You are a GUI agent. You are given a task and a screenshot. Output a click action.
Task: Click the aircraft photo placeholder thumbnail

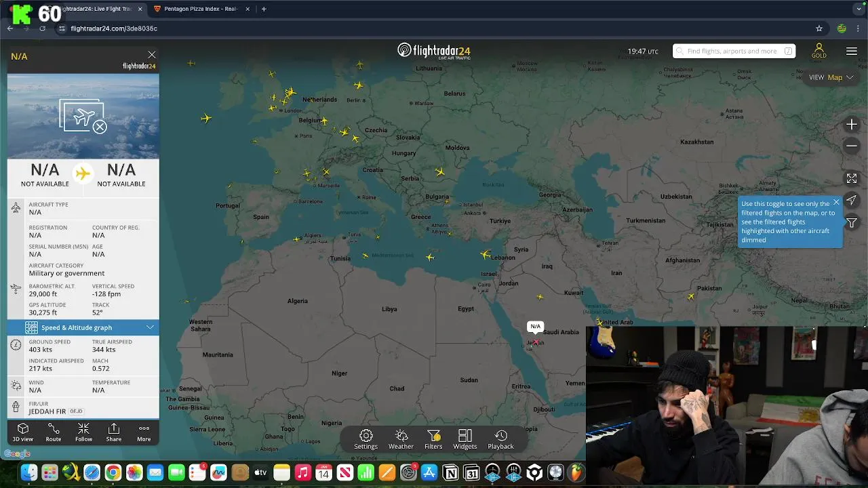coord(83,116)
